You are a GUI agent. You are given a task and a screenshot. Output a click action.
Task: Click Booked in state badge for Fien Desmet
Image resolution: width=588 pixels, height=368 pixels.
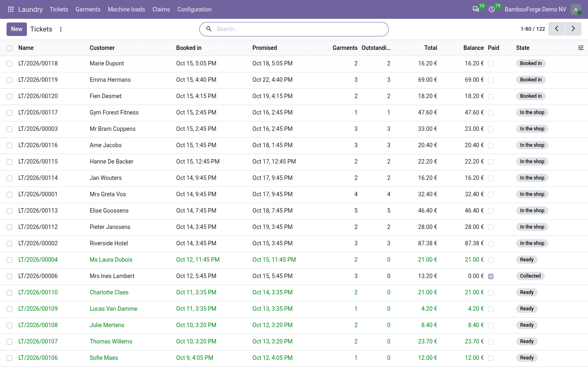pyautogui.click(x=531, y=96)
